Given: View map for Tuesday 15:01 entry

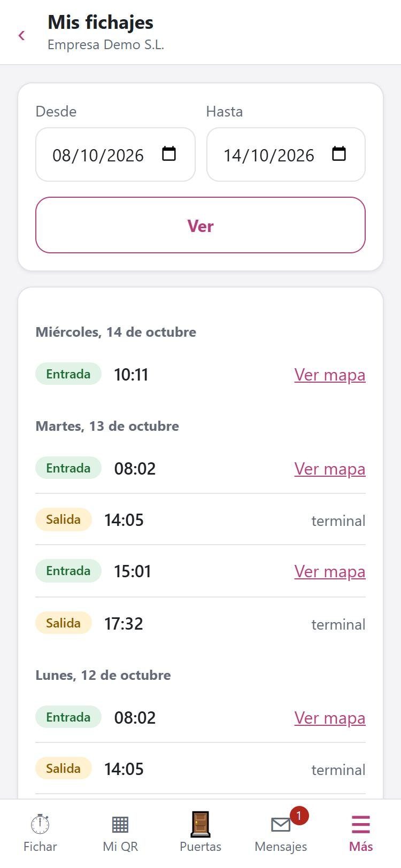Looking at the screenshot, I should [330, 571].
